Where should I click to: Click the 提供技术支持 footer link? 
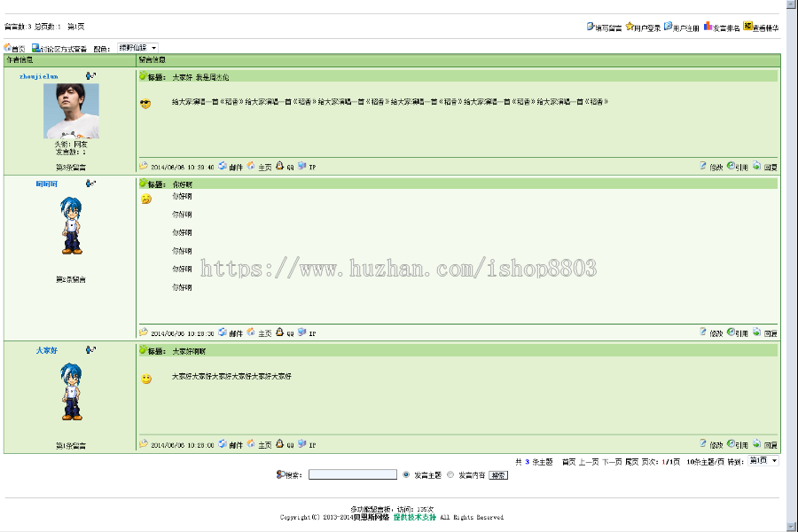click(415, 517)
